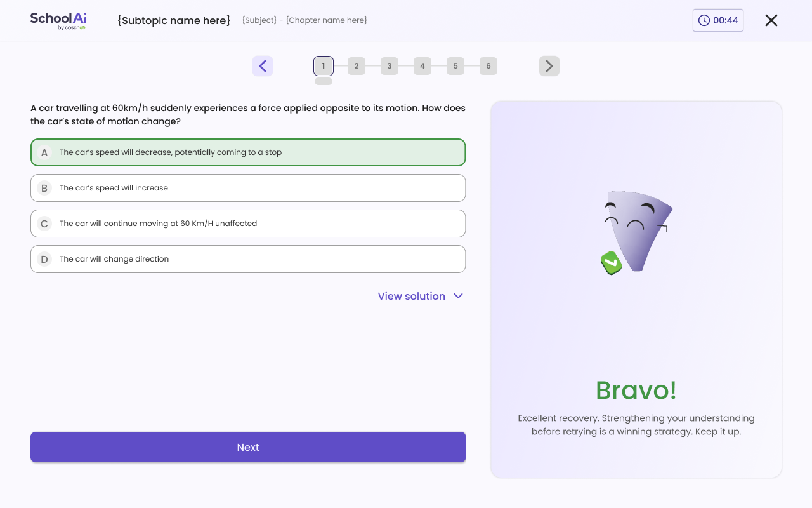Close the quiz with the X icon
812x508 pixels.
[x=771, y=20]
